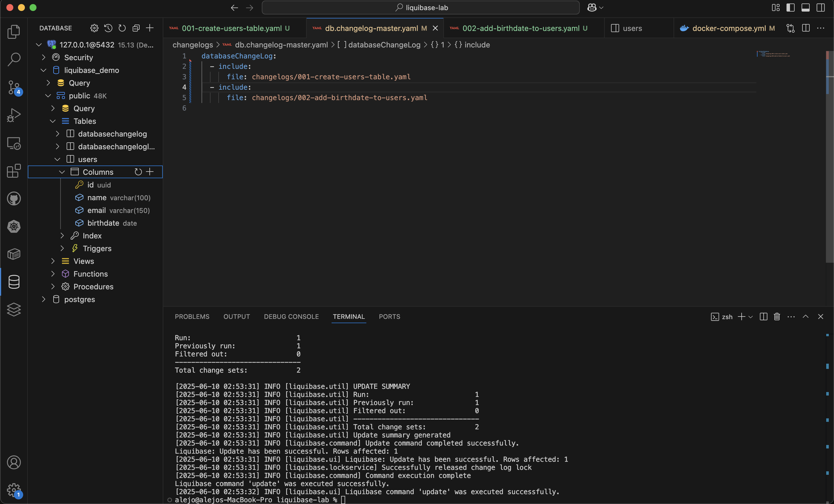834x504 pixels.
Task: Split the editor to the right
Action: coord(806,28)
